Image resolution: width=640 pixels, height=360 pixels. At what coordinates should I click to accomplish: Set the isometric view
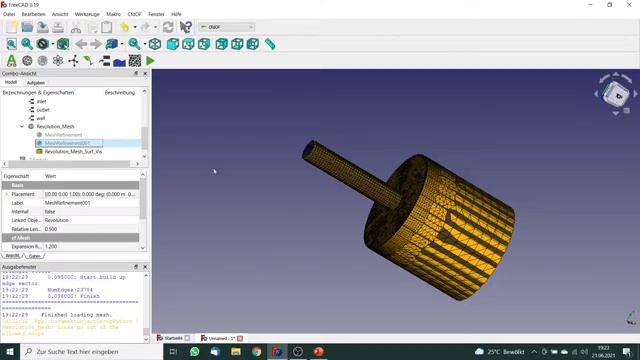pyautogui.click(x=155, y=44)
